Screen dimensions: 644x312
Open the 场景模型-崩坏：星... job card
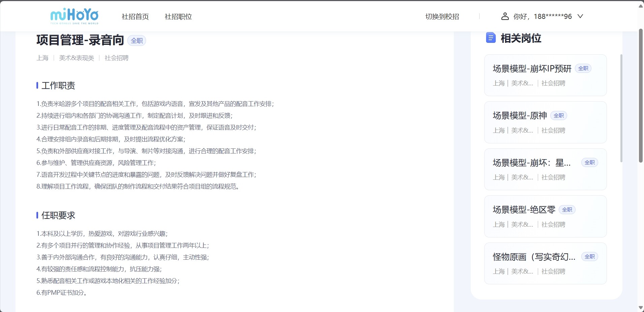tap(545, 169)
